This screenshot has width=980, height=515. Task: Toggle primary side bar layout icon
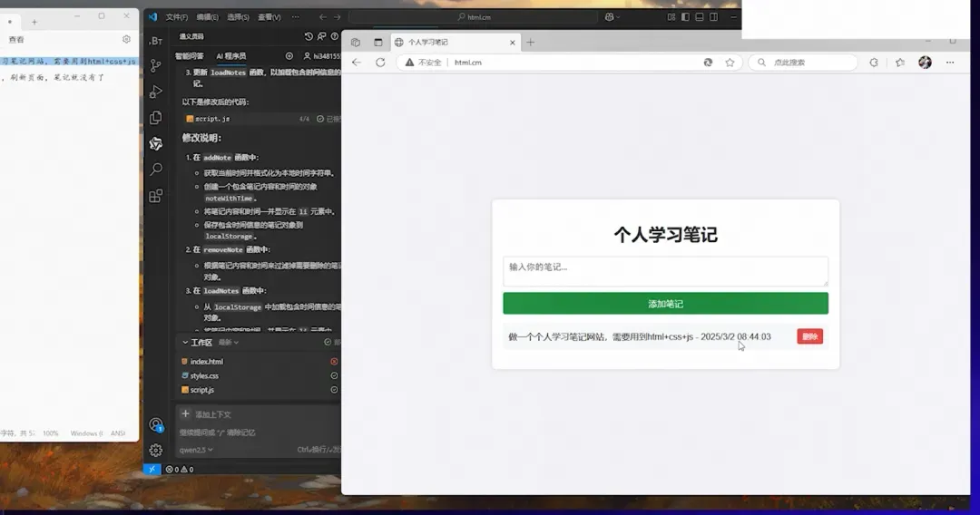pos(685,17)
